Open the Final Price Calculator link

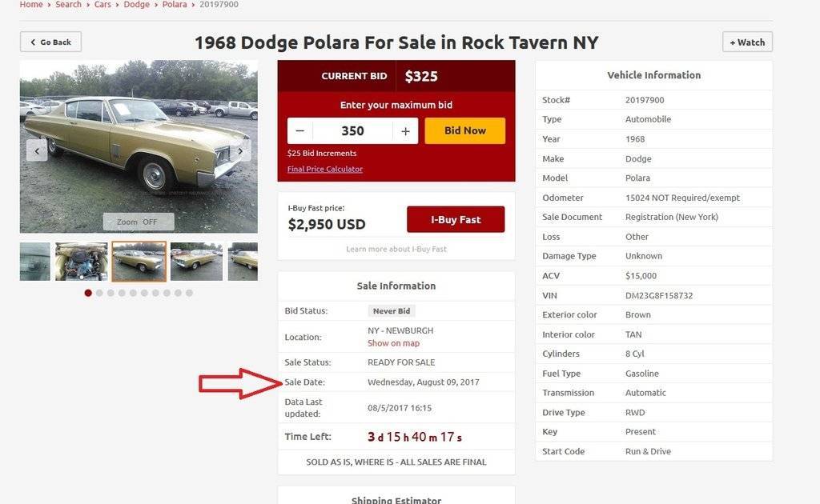324,169
